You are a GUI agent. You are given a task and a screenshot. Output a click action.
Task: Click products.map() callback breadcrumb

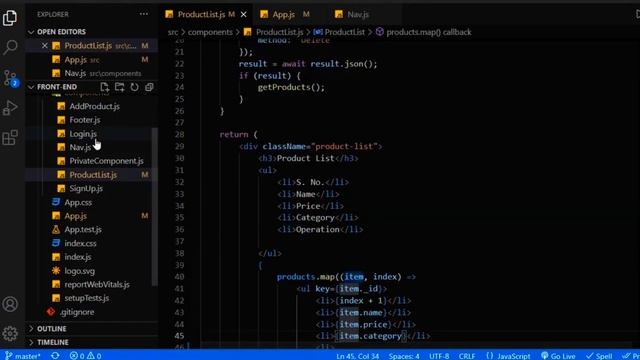(428, 32)
